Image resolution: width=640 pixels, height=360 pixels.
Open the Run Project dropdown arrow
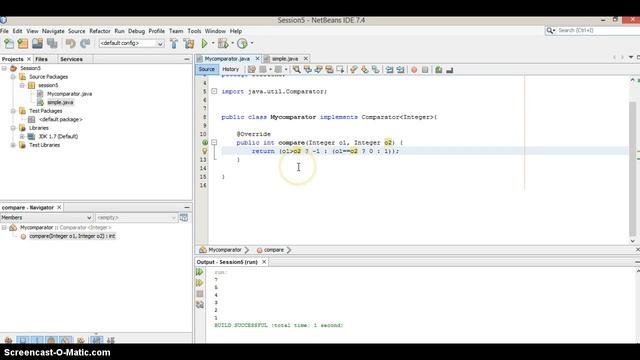[213, 43]
